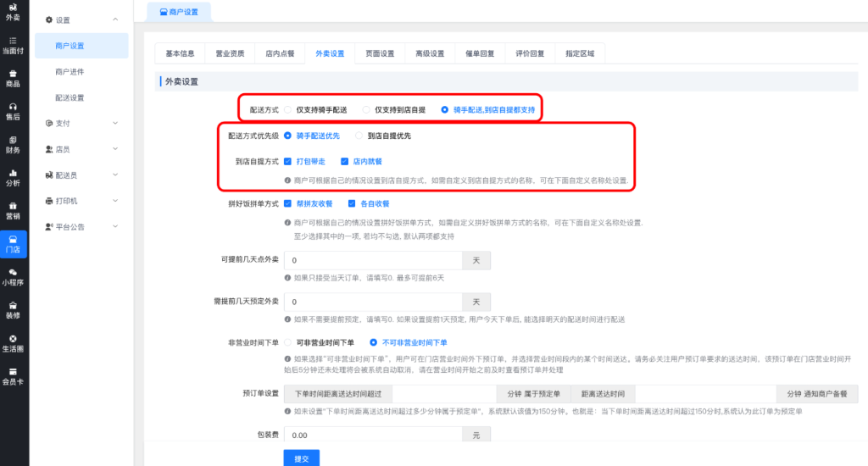Toggle the 帮拼友收餐 checkbox
Screen dimensions: 868x466
tap(289, 203)
